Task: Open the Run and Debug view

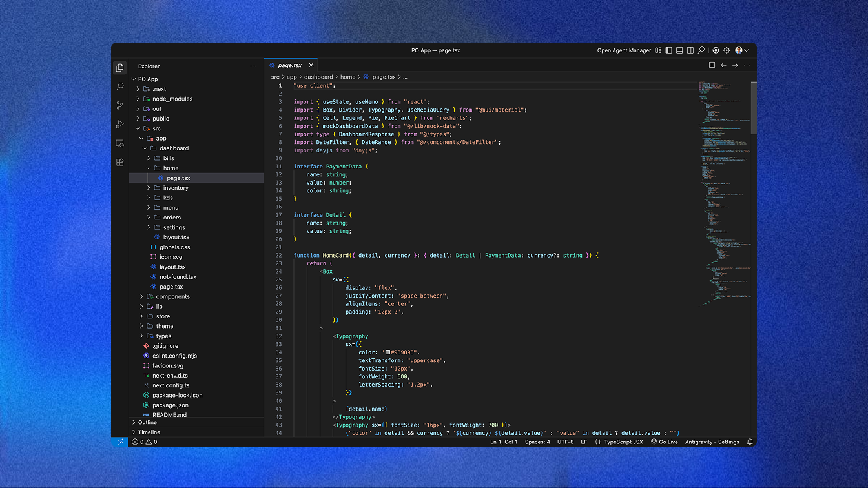Action: (x=119, y=125)
